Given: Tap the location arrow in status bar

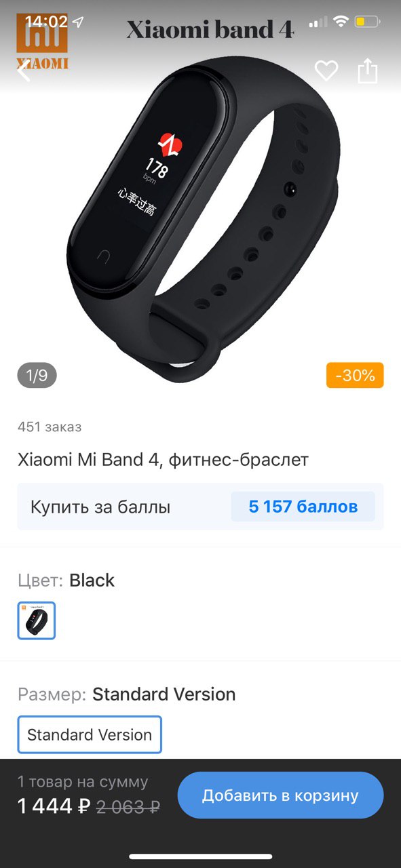Looking at the screenshot, I should click(x=79, y=22).
